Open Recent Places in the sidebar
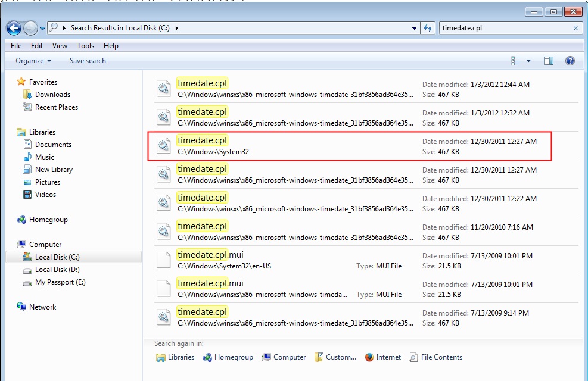Image resolution: width=588 pixels, height=381 pixels. [x=57, y=107]
